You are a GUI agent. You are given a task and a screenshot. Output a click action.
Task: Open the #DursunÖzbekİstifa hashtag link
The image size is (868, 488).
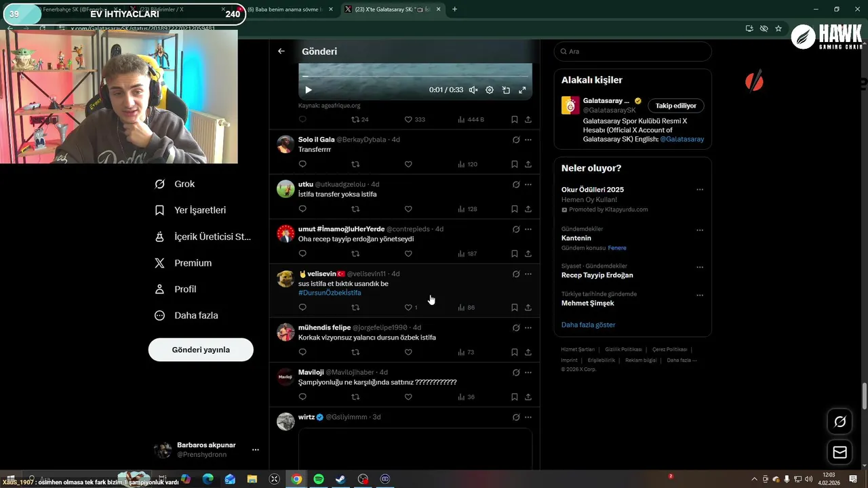coord(330,293)
